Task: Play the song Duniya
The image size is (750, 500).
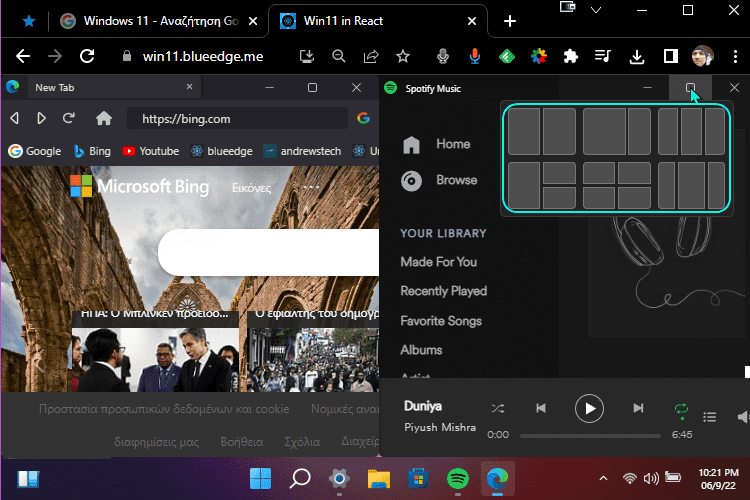Action: pyautogui.click(x=589, y=409)
